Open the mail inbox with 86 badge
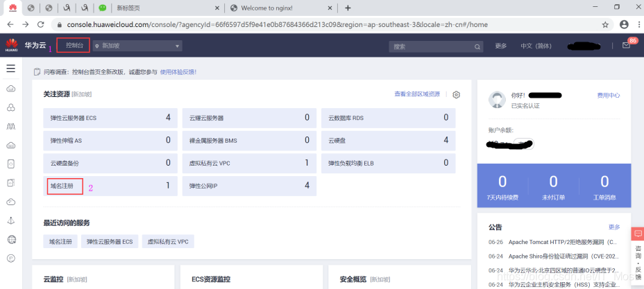 coord(626,46)
